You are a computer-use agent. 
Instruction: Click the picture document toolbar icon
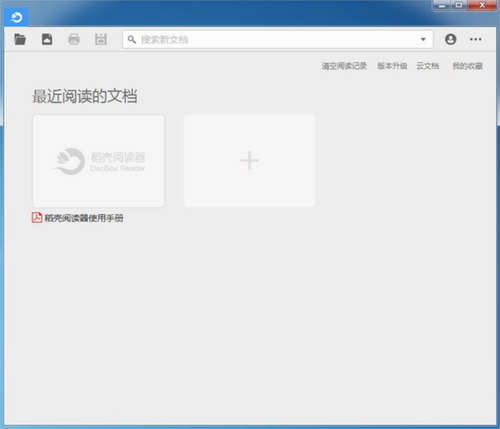coord(47,39)
